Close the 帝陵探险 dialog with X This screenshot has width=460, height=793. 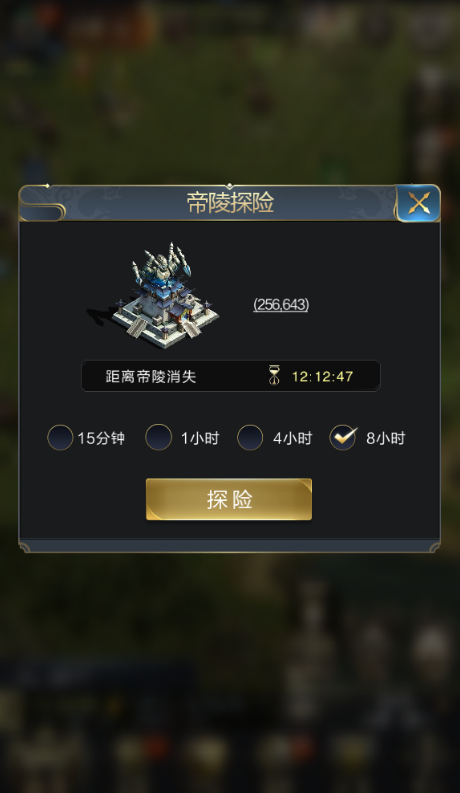point(419,203)
